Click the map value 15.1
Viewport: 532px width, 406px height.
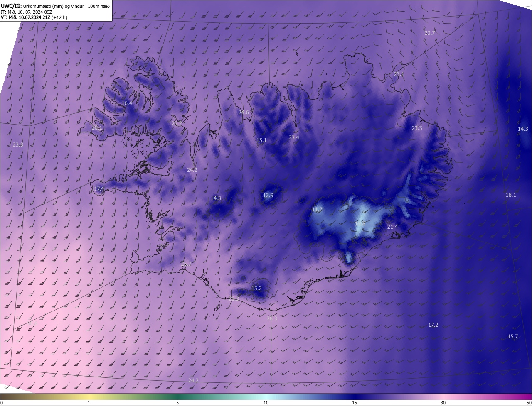(261, 140)
